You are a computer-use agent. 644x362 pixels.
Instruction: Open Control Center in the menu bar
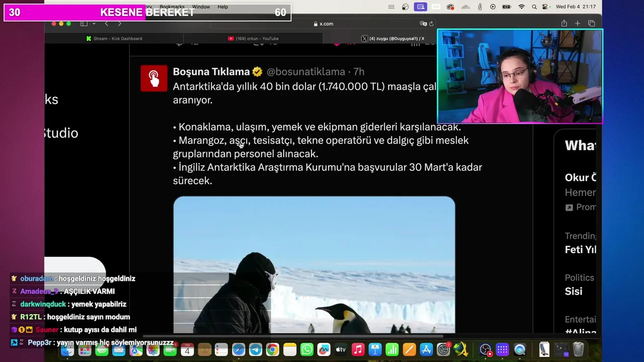click(545, 7)
